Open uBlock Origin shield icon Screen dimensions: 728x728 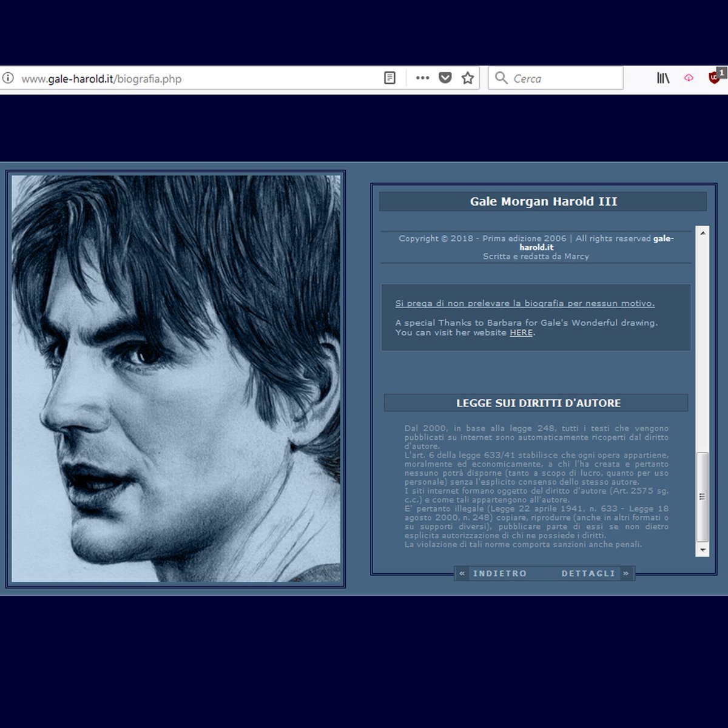[715, 77]
